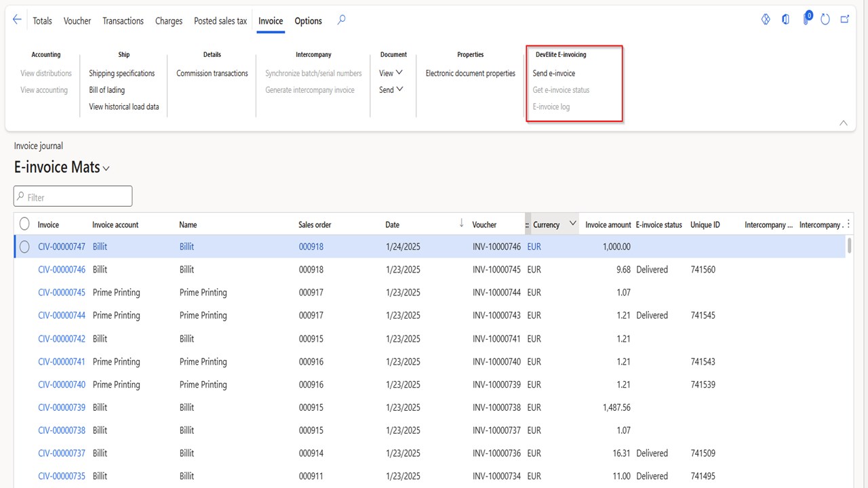This screenshot has height=488, width=868.
Task: Click the sort arrow on the Date column
Action: pos(462,224)
